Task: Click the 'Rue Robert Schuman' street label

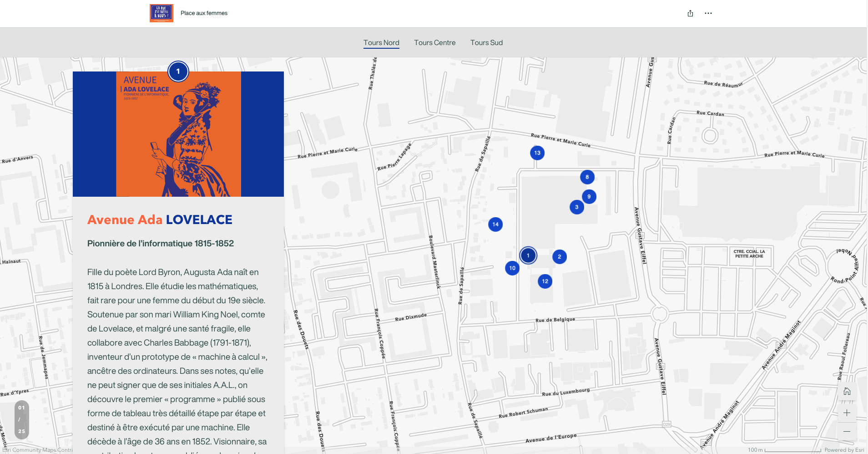Action: [x=524, y=413]
